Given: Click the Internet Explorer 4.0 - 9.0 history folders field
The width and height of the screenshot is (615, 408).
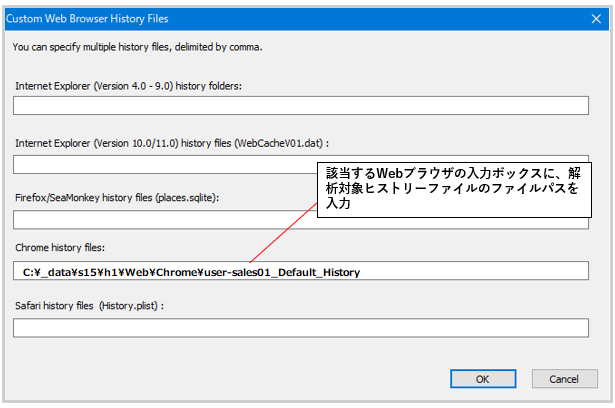Looking at the screenshot, I should (301, 106).
